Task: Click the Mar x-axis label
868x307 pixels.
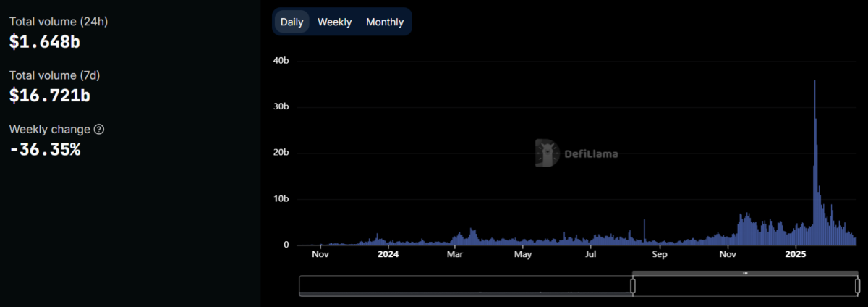Action: click(455, 254)
